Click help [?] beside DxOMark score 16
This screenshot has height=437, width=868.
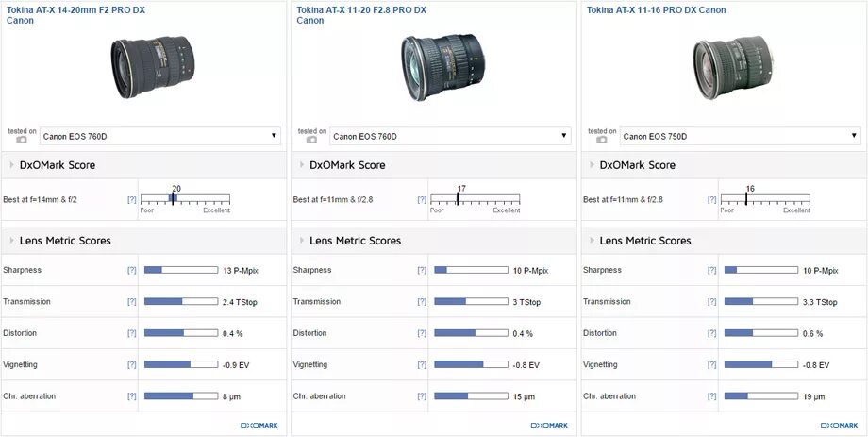(x=712, y=200)
